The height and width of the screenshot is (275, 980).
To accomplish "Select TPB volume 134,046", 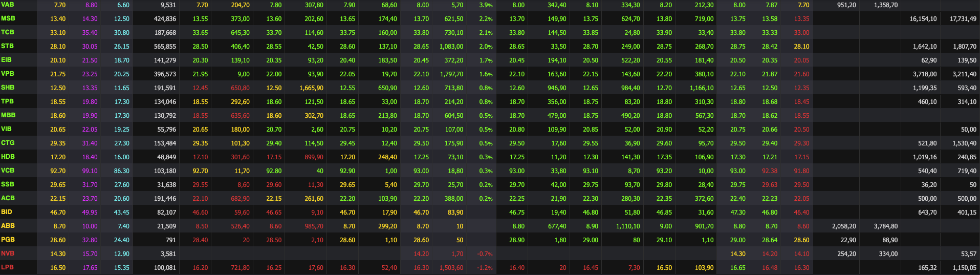I will point(165,102).
